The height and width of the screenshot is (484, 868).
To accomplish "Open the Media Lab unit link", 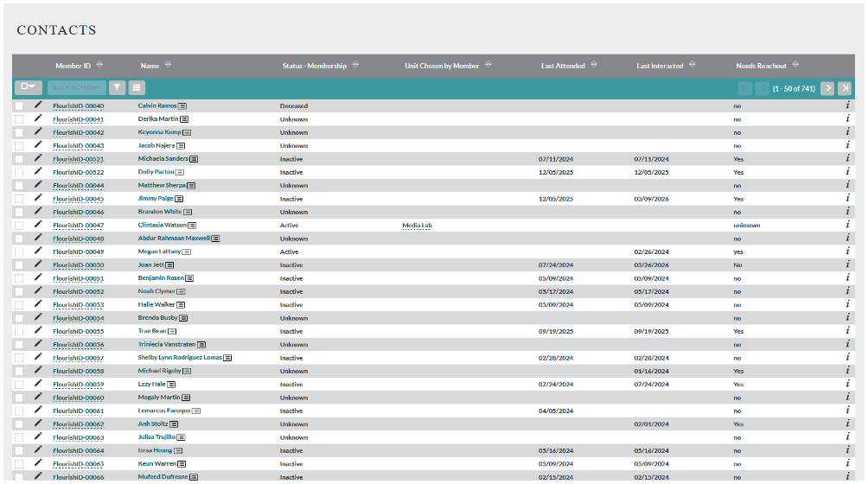I will click(x=417, y=226).
